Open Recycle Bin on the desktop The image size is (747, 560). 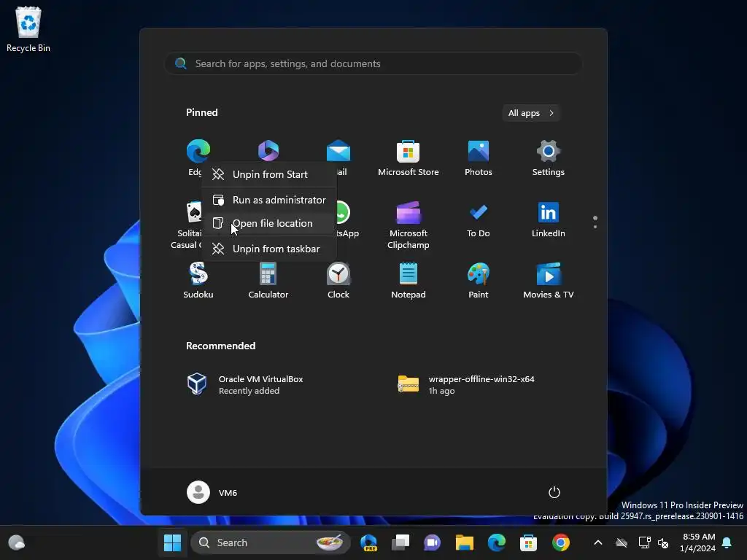coord(28,29)
